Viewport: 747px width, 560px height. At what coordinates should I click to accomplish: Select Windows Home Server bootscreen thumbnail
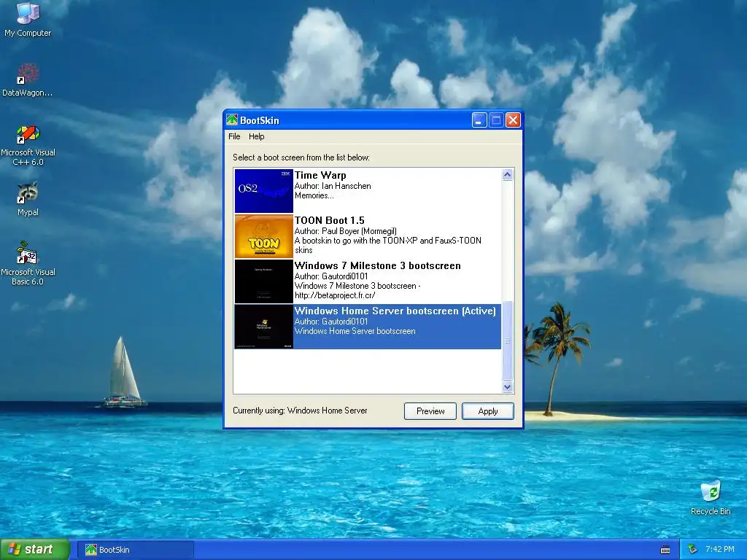pyautogui.click(x=264, y=327)
